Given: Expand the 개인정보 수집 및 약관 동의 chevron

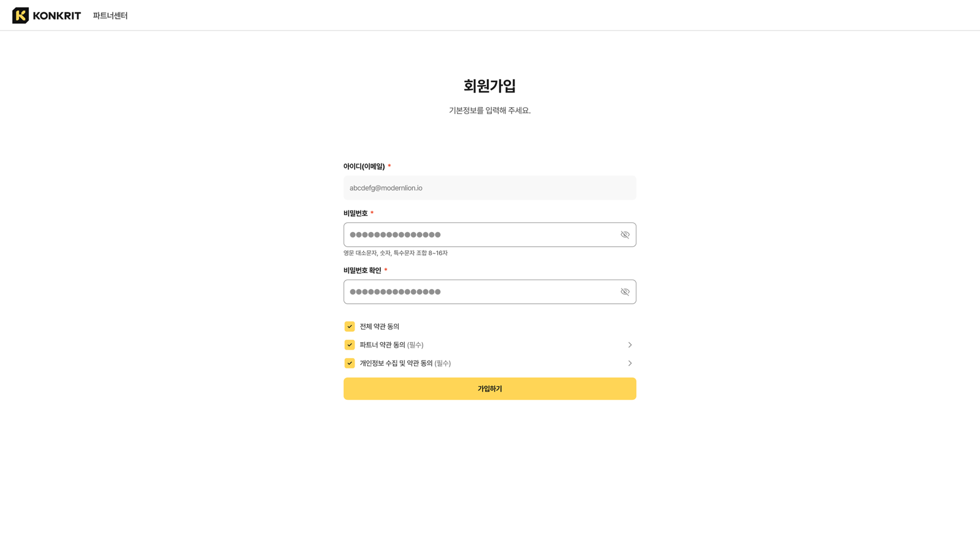Looking at the screenshot, I should point(630,363).
